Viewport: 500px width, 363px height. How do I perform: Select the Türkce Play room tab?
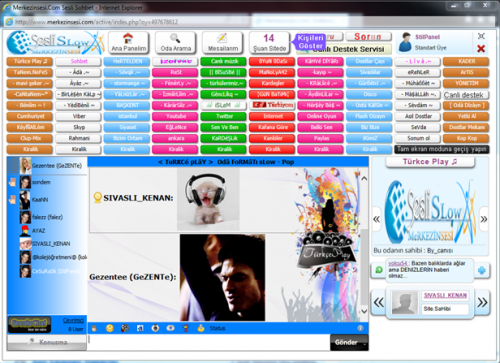[x=30, y=61]
